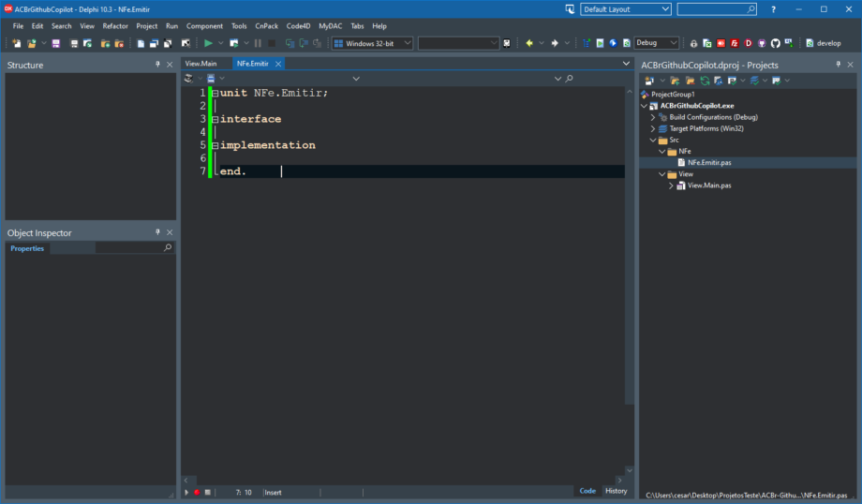Open the MyDAC menu
The width and height of the screenshot is (862, 504).
click(x=331, y=26)
